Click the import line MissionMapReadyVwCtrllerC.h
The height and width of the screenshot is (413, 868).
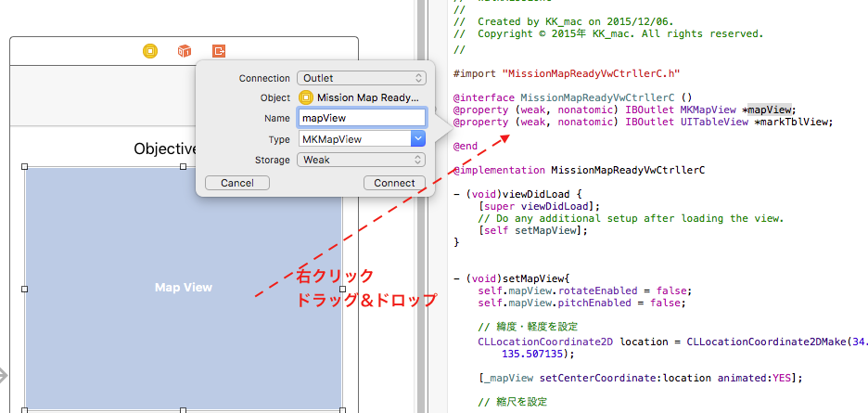[567, 73]
